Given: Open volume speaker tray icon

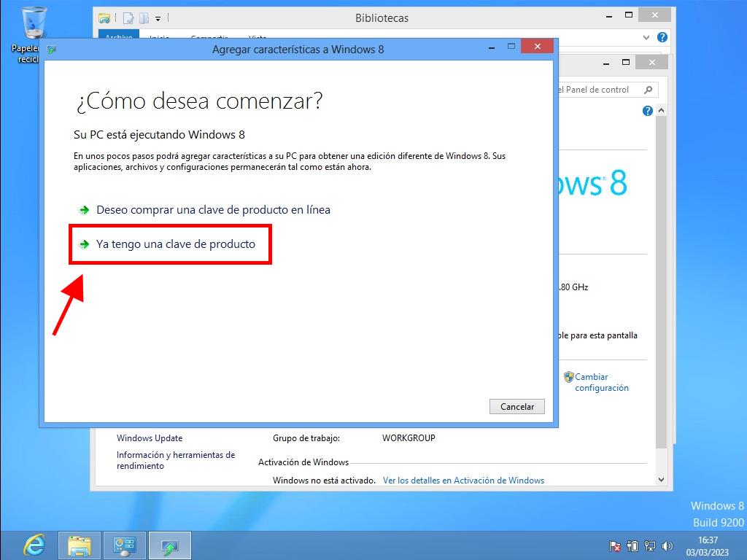Looking at the screenshot, I should 667,546.
